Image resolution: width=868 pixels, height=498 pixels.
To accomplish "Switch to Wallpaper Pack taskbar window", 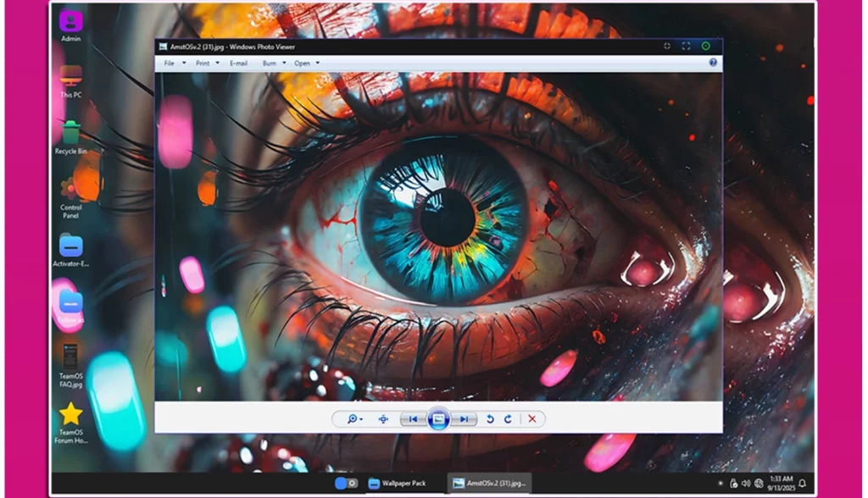I will (x=397, y=484).
